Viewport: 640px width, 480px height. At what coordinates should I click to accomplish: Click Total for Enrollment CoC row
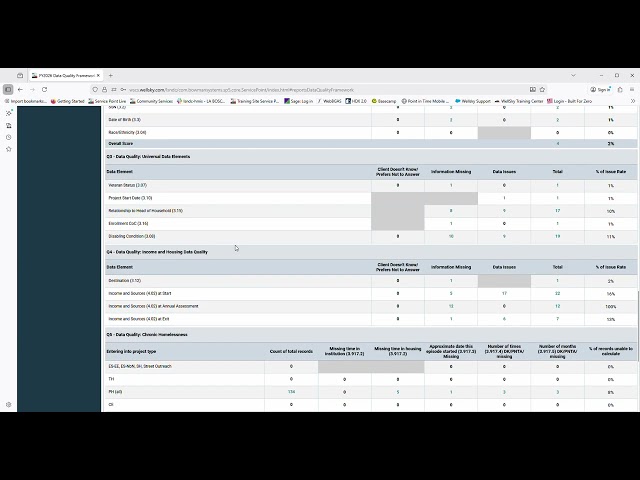558,224
